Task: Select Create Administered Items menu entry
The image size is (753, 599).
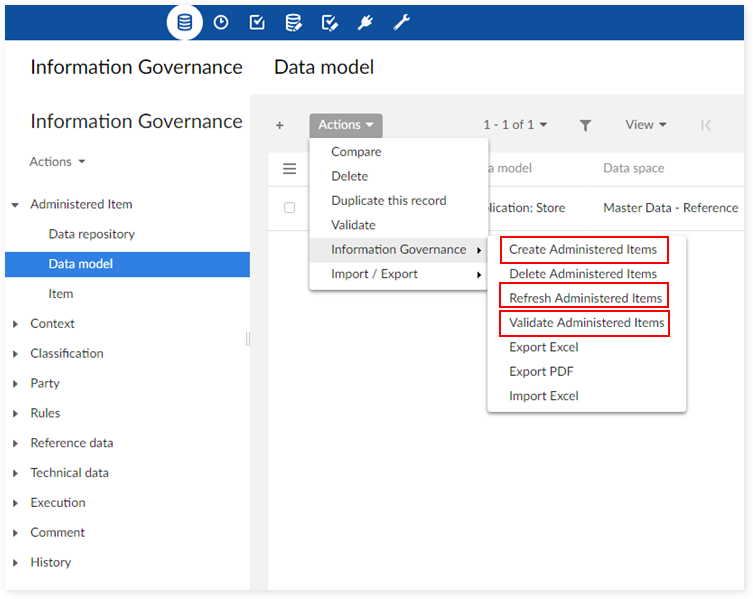Action: coord(583,249)
